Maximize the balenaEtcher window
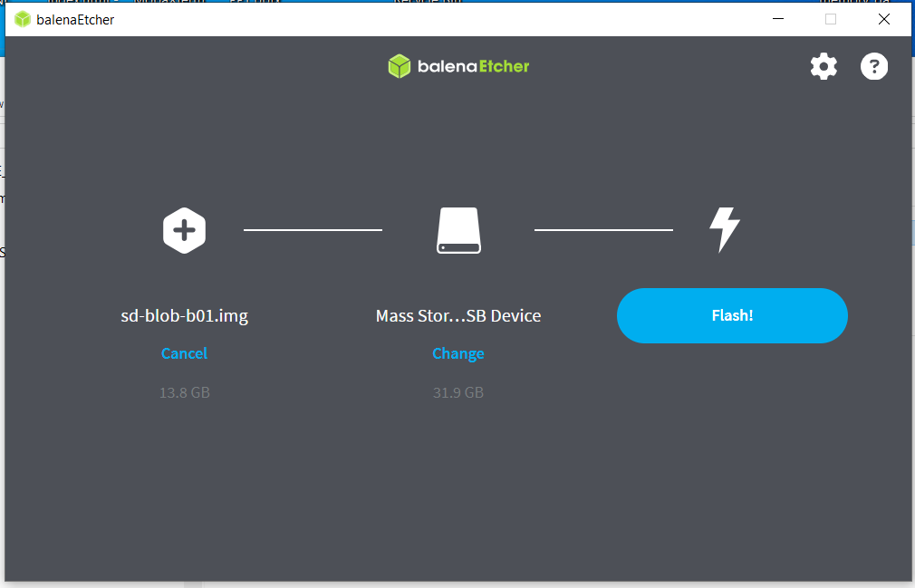 point(831,19)
